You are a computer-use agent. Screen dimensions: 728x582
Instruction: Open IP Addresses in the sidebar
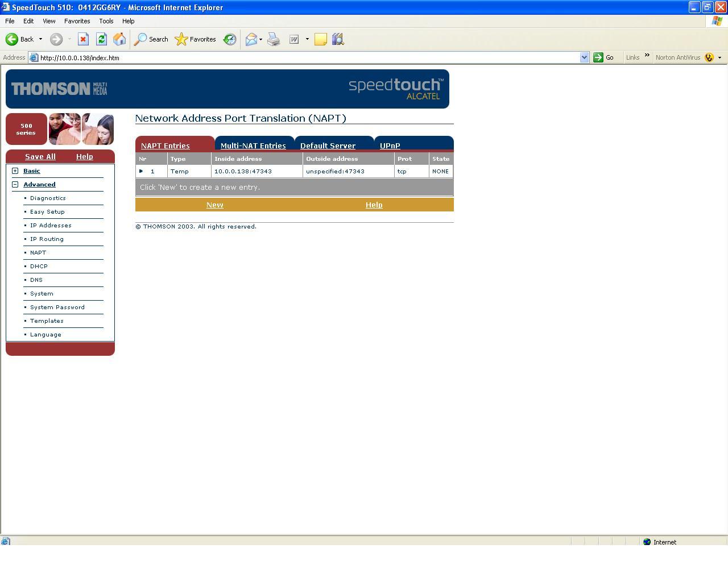coord(51,225)
